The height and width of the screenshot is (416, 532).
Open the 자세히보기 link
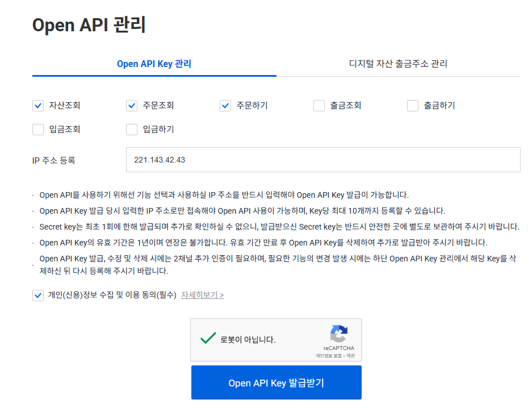199,296
